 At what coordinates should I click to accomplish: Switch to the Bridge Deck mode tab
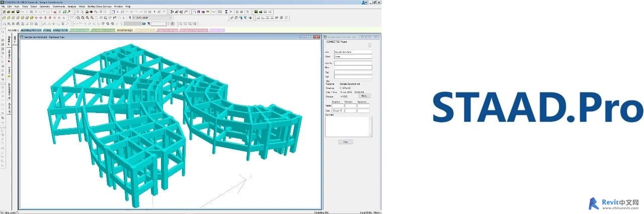[60, 30]
